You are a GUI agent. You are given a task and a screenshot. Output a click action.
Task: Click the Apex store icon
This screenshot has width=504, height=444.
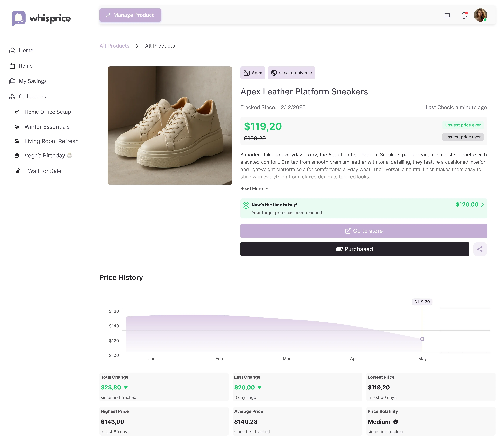pyautogui.click(x=247, y=73)
